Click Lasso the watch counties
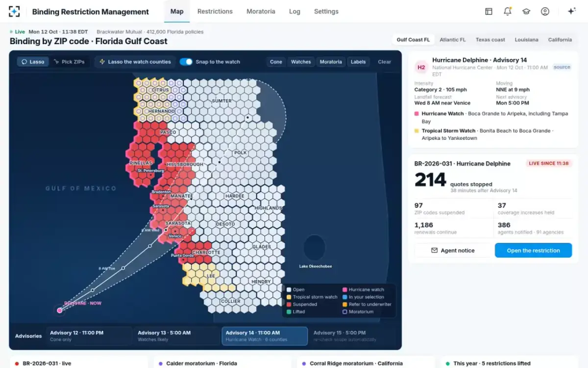The width and height of the screenshot is (588, 368). (135, 62)
